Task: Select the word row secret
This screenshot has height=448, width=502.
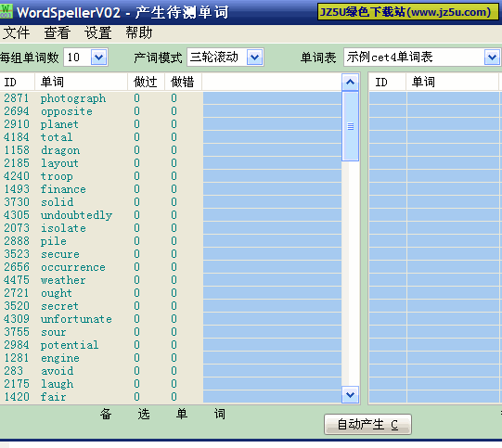Action: tap(171, 306)
